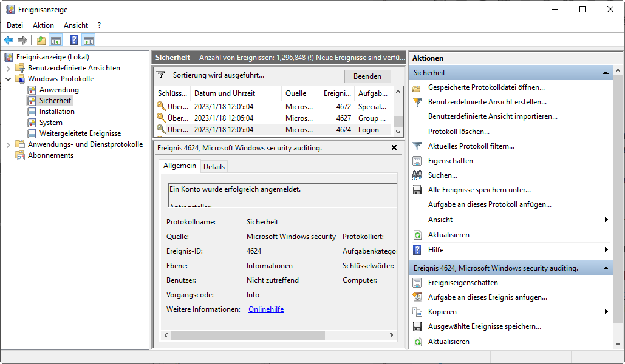Click the Beenden button to stop sorting

pyautogui.click(x=367, y=76)
